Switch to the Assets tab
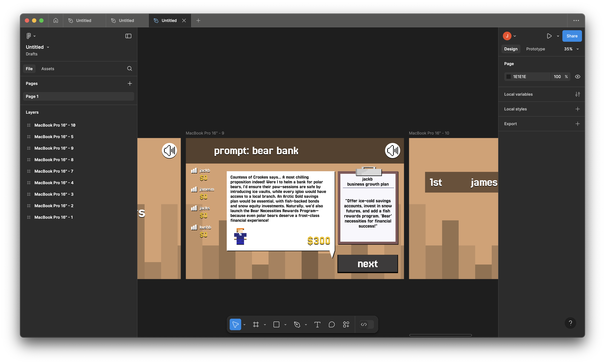 (48, 69)
